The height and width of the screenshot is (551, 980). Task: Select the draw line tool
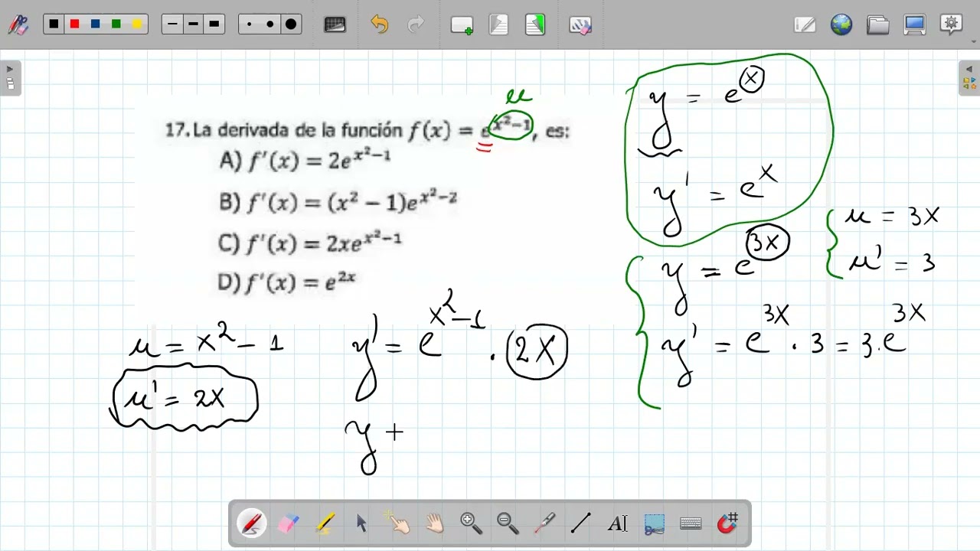(x=581, y=523)
